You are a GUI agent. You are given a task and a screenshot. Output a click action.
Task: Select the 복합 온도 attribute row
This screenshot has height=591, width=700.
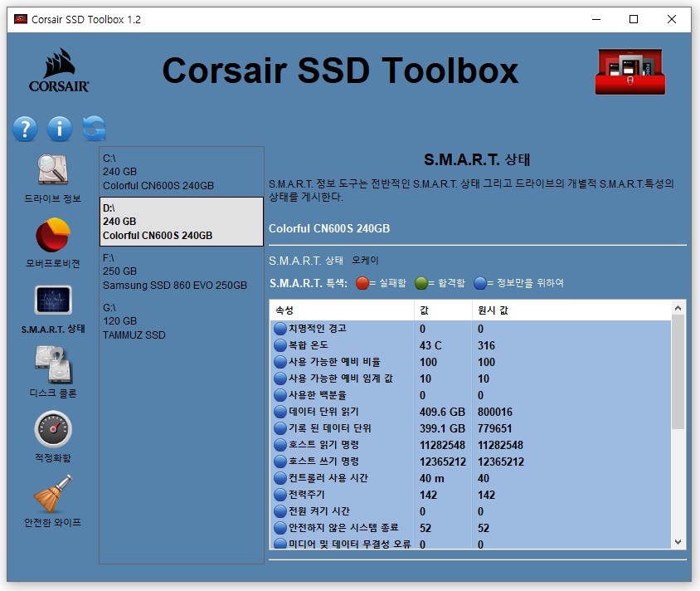470,345
